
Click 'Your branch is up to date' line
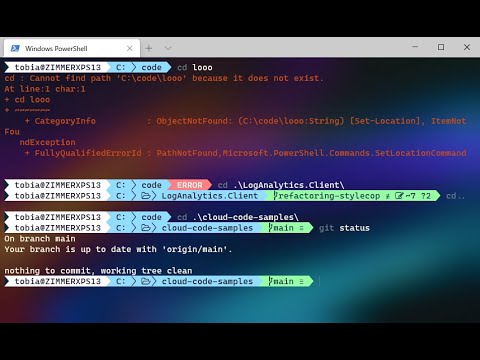118,249
